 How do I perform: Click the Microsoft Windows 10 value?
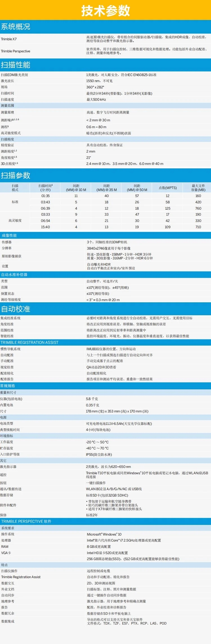[x=104, y=534]
